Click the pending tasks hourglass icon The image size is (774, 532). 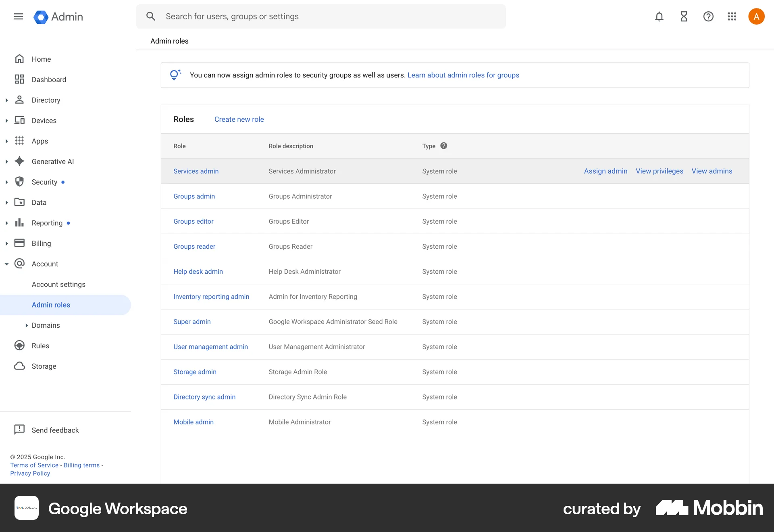click(683, 17)
